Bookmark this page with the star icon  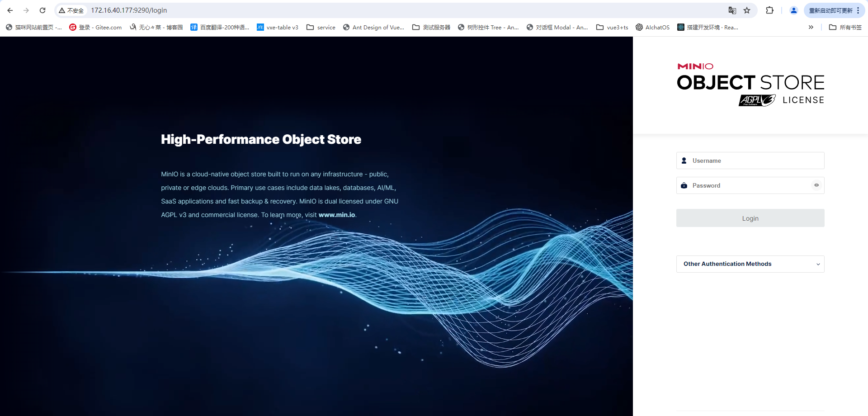tap(747, 10)
